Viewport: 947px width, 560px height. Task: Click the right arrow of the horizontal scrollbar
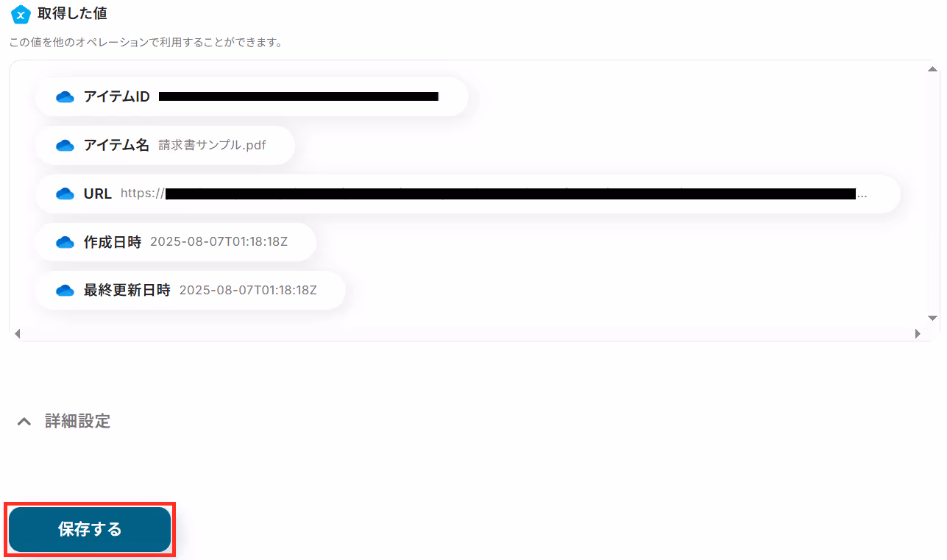point(918,333)
